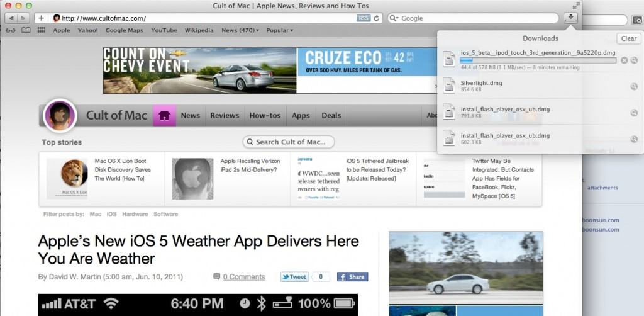Image resolution: width=644 pixels, height=316 pixels.
Task: Click the Downloads toolbar button
Action: [571, 18]
